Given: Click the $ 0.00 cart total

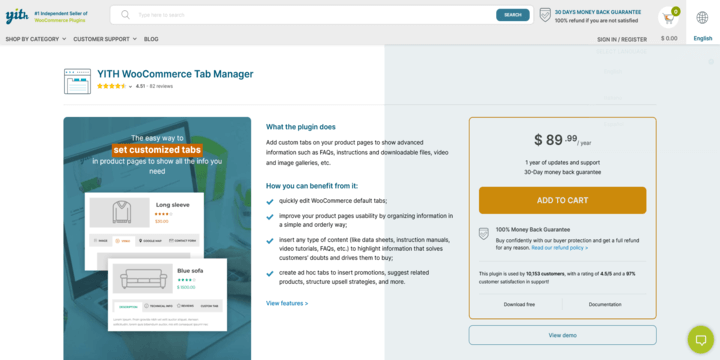Looking at the screenshot, I should click(x=669, y=39).
